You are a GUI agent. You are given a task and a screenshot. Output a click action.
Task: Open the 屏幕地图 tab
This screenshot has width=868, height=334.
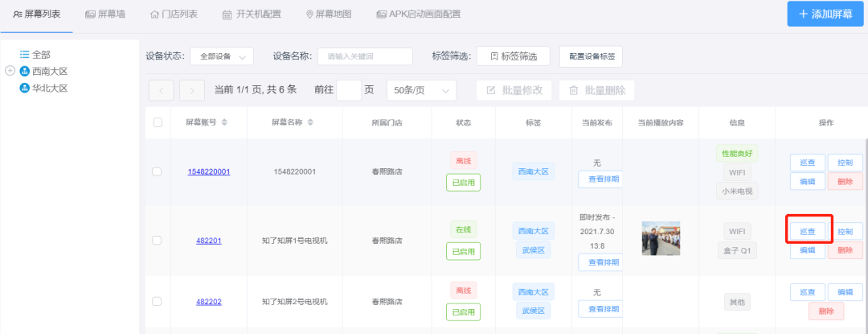(x=329, y=14)
